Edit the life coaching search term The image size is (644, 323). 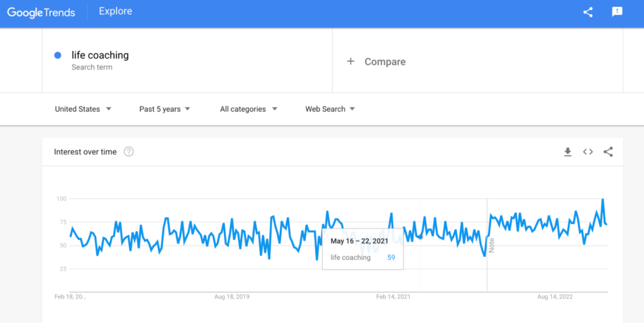tap(100, 55)
